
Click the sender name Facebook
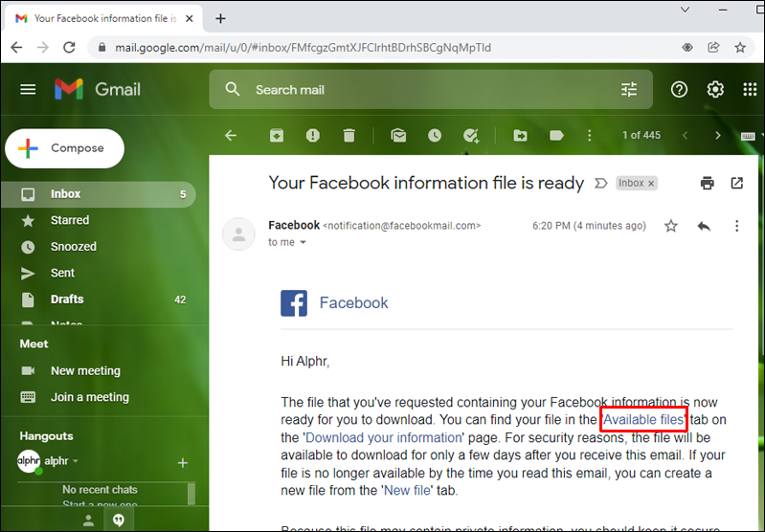coord(294,225)
